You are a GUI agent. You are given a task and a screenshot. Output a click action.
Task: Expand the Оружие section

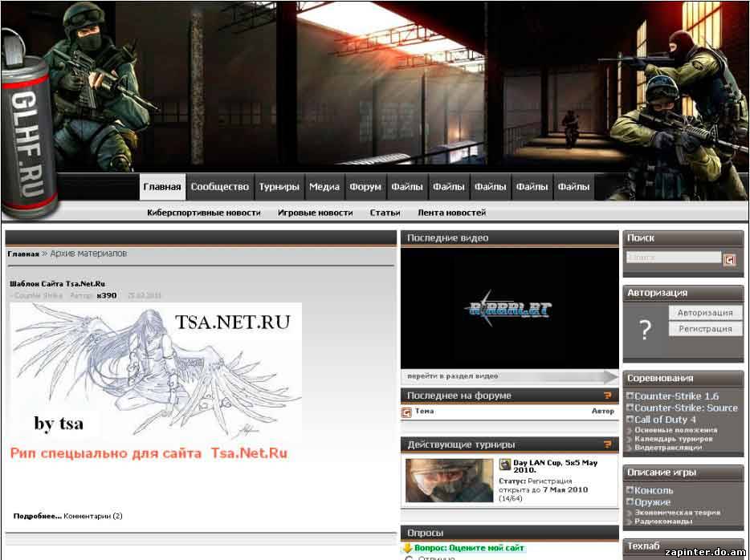(630, 501)
